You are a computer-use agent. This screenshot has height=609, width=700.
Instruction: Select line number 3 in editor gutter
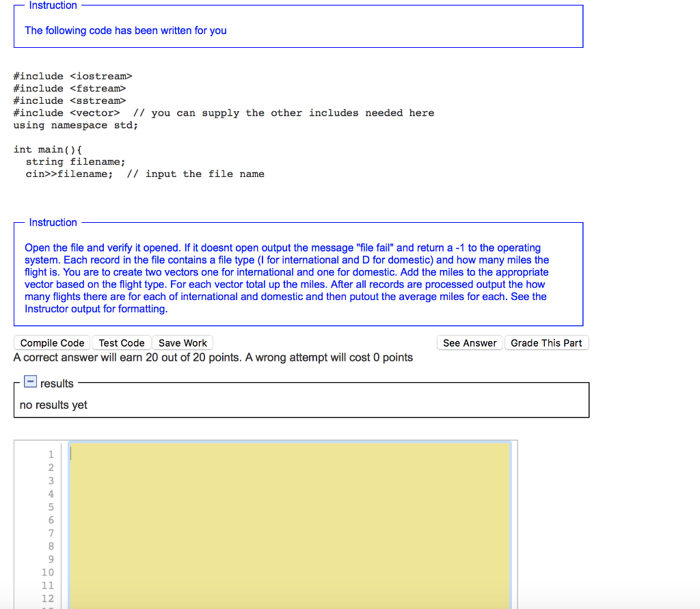51,481
